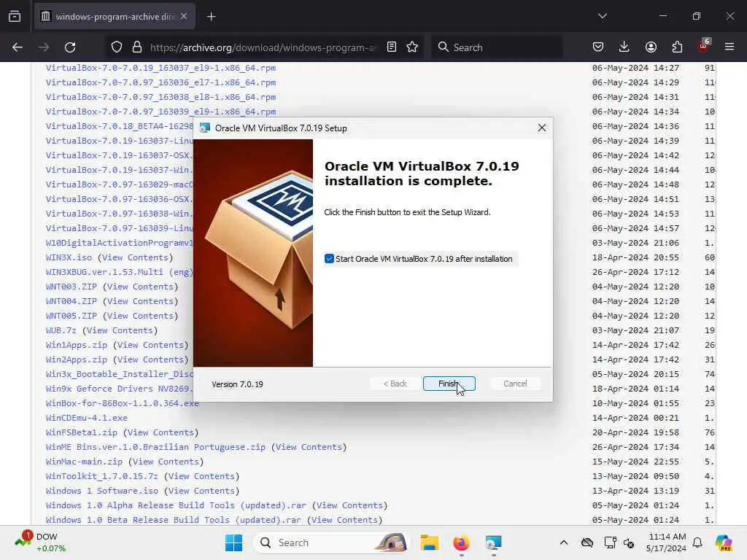Download WinCDEmu-4.1.exe
This screenshot has width=747, height=560.
coord(87,418)
